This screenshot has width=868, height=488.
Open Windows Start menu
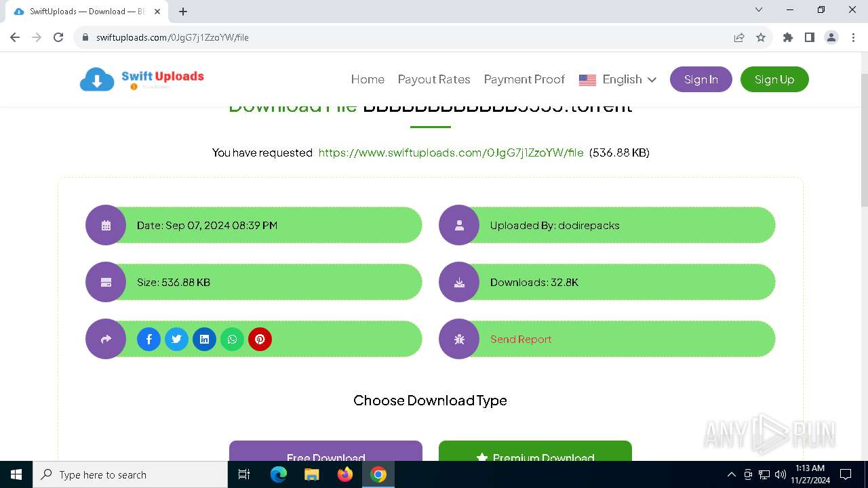tap(16, 474)
